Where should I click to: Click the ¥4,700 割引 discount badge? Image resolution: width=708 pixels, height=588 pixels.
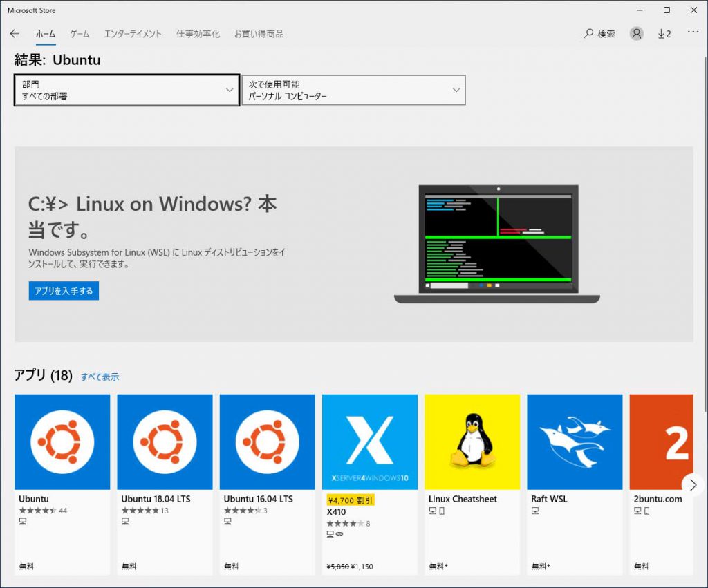pos(351,500)
